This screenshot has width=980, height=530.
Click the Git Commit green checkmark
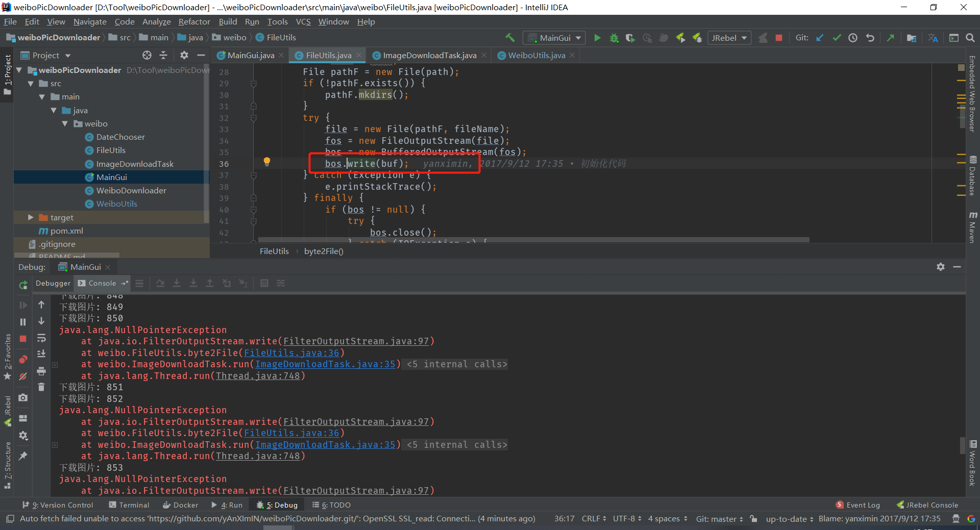pos(837,38)
